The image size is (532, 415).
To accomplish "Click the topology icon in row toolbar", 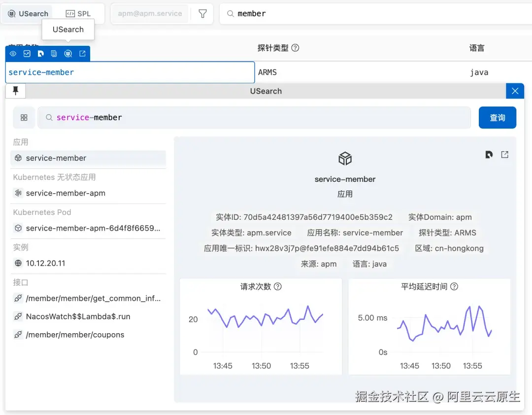I will [41, 54].
